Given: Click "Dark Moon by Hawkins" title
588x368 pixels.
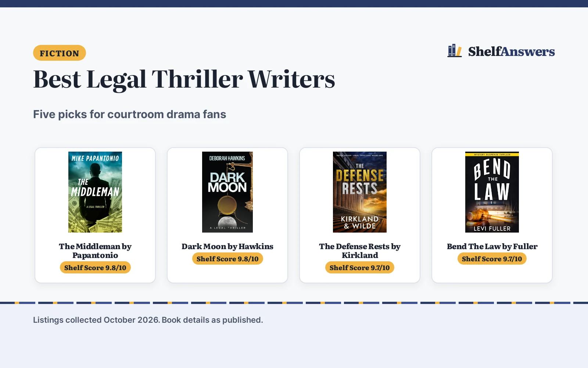Looking at the screenshot, I should [x=227, y=246].
